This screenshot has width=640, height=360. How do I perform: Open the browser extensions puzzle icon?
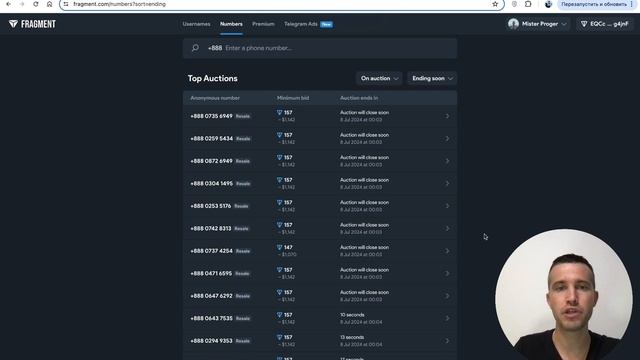point(528,4)
